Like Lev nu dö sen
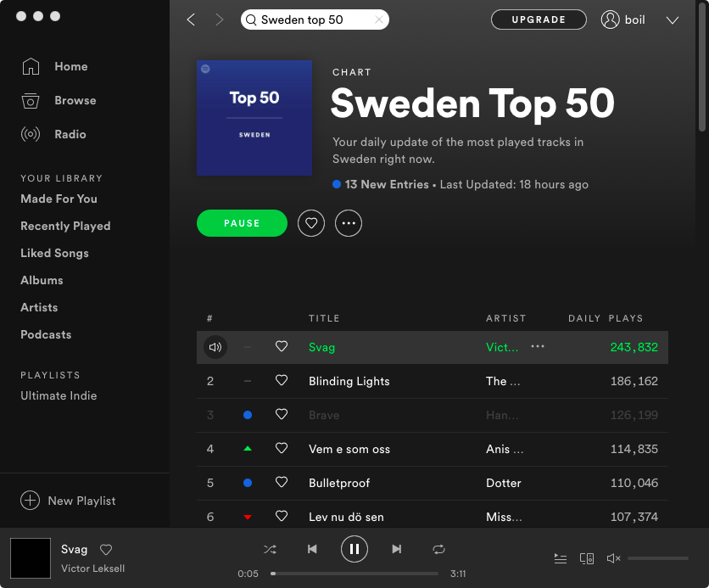This screenshot has width=709, height=588. click(x=282, y=516)
